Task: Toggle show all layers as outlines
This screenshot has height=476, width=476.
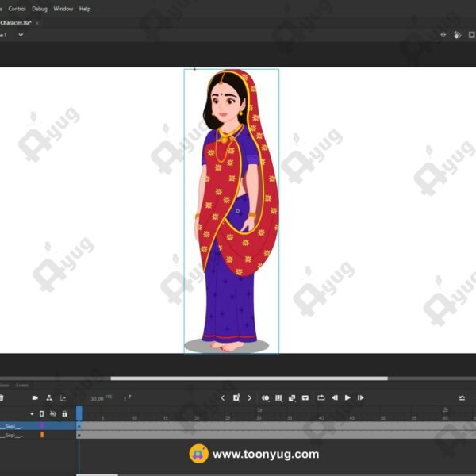Action: pyautogui.click(x=41, y=414)
